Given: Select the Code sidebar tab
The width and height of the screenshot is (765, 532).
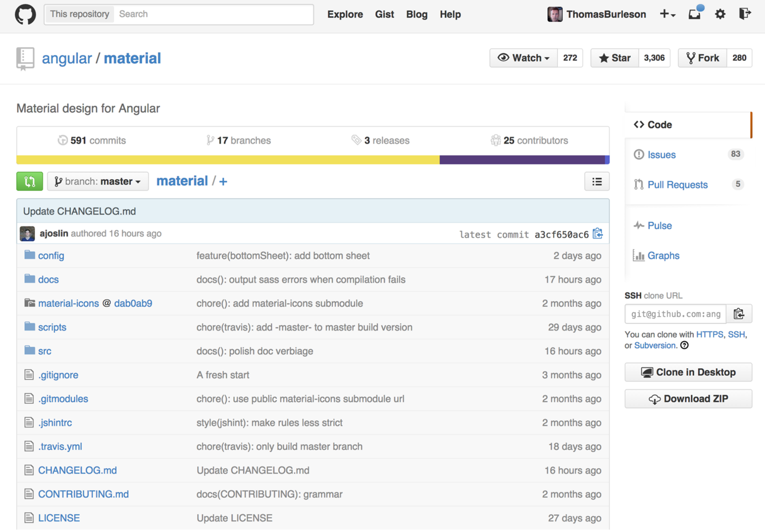Looking at the screenshot, I should tap(687, 125).
